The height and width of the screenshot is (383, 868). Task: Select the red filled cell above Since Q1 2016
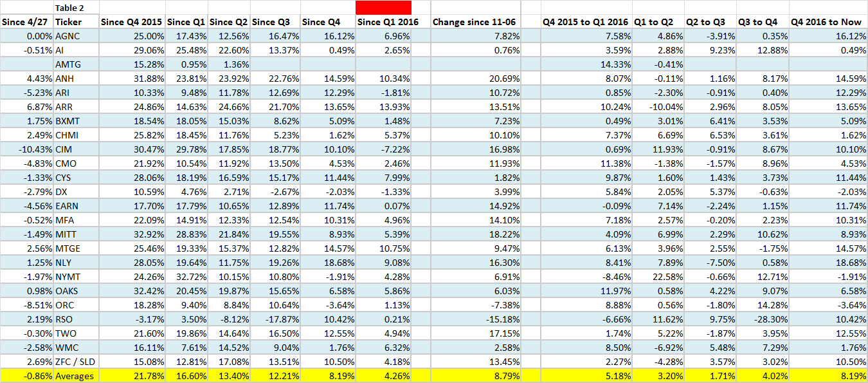[383, 8]
